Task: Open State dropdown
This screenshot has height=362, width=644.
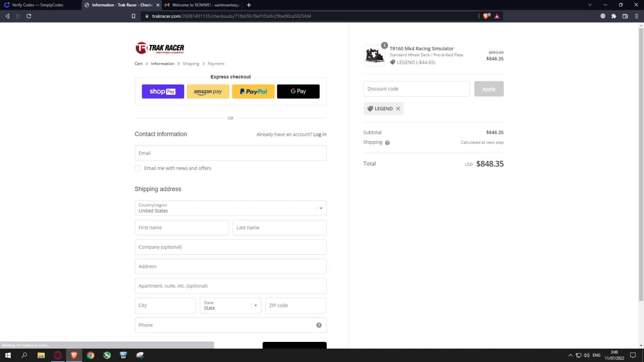Action: click(231, 305)
